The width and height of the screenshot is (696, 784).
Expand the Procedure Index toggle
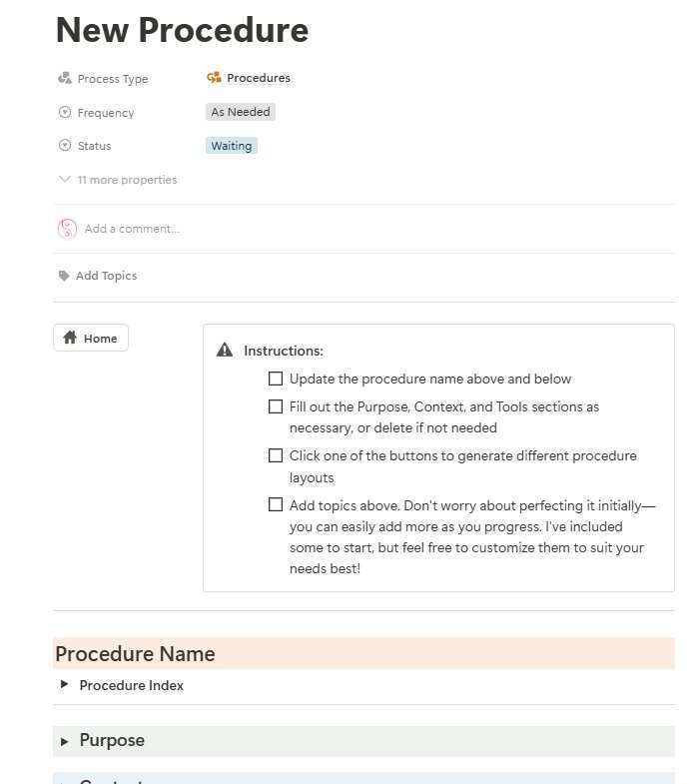(x=65, y=685)
